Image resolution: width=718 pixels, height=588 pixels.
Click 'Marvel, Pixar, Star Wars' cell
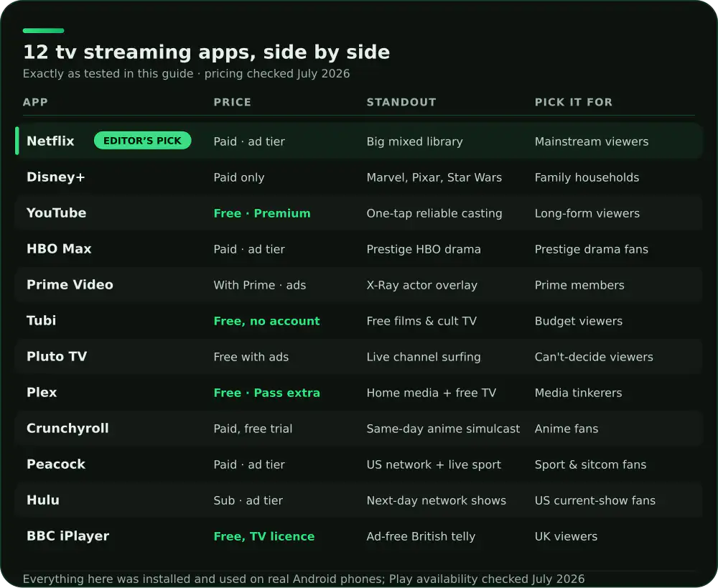click(434, 177)
